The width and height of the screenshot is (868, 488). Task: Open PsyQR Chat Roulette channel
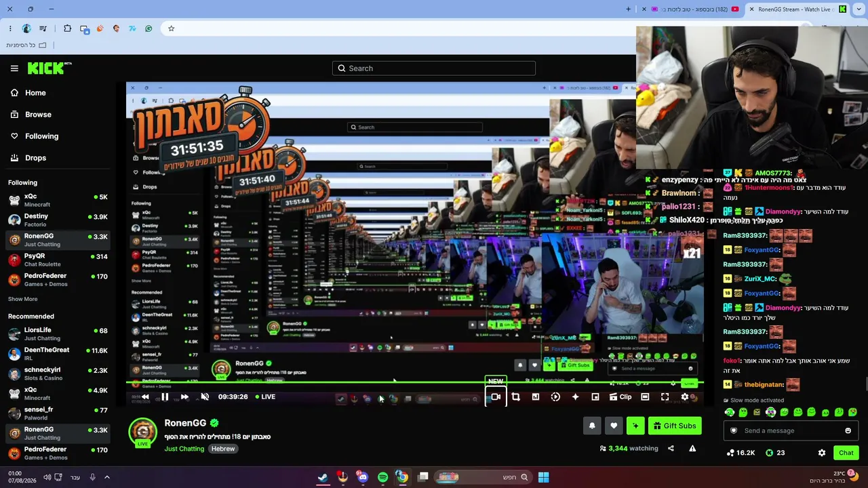coord(58,260)
